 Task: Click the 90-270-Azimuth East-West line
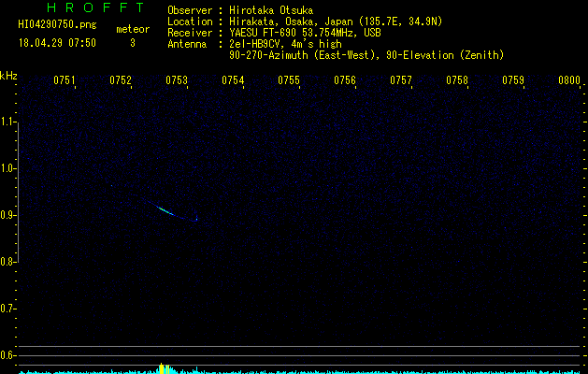[366, 55]
